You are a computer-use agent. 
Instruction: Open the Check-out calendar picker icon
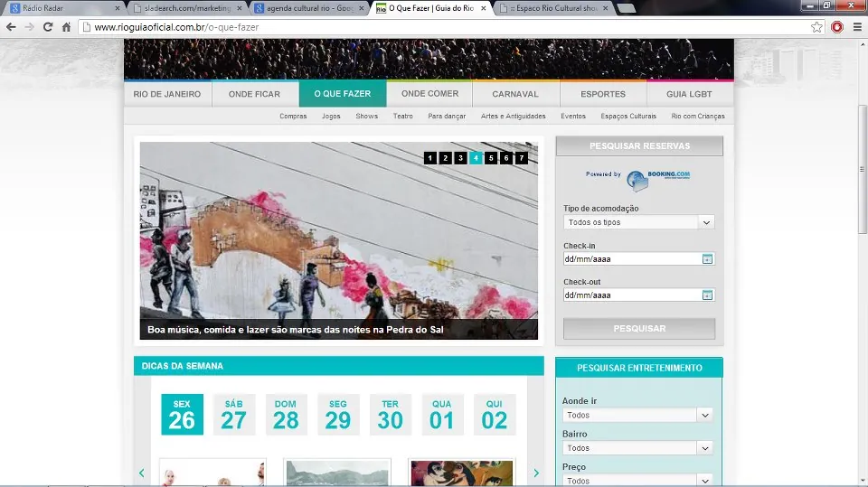click(707, 295)
